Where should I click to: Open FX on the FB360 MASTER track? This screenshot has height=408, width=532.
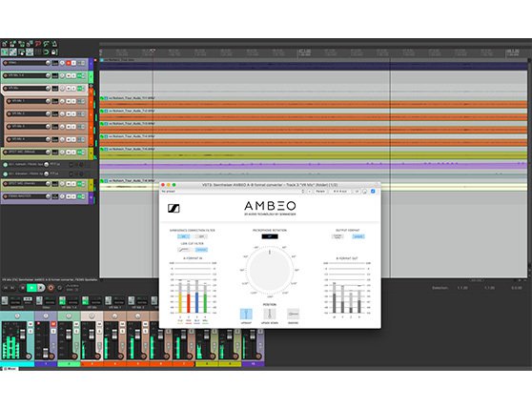pos(79,196)
